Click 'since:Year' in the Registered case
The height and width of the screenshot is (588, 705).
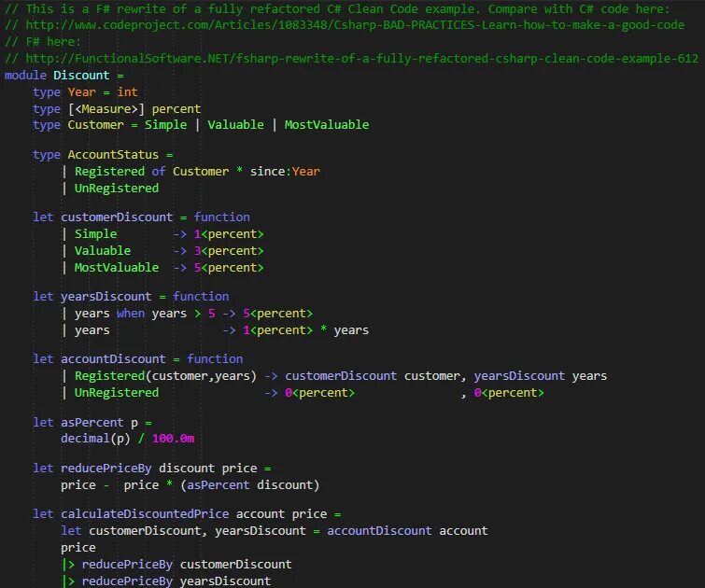click(x=285, y=172)
